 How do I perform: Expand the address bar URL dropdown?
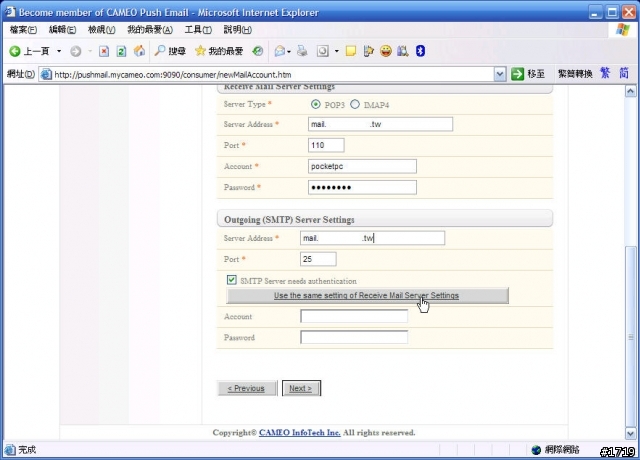(500, 74)
